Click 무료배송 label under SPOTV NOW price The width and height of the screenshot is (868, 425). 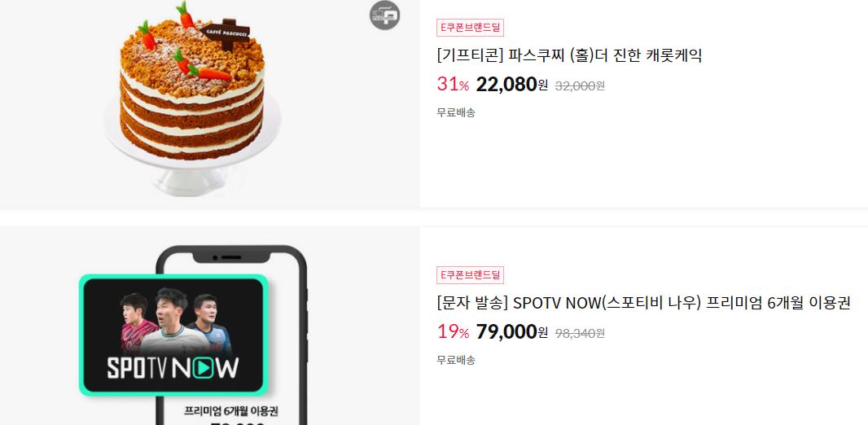[456, 360]
